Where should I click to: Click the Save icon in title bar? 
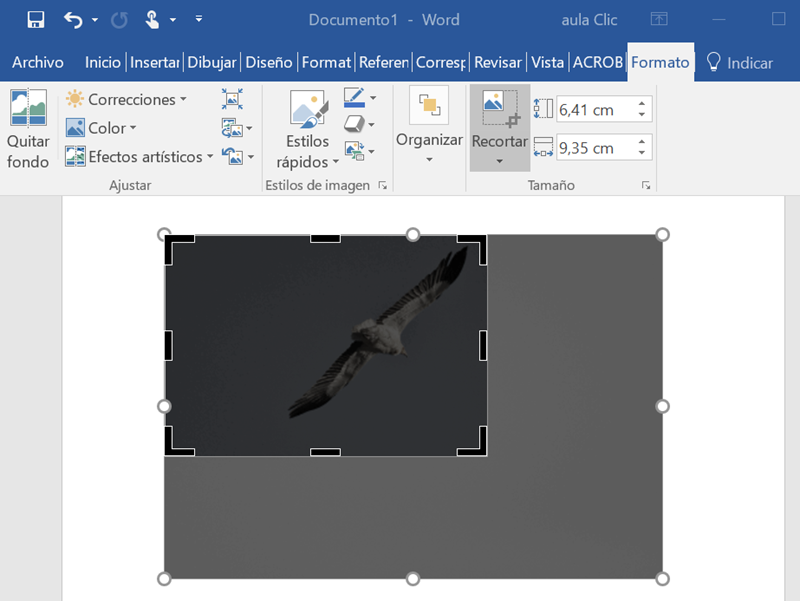click(x=36, y=20)
